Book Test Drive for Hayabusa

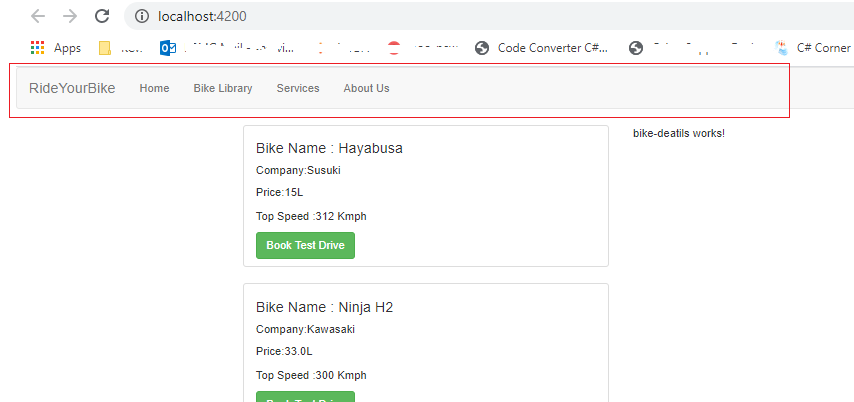[306, 245]
